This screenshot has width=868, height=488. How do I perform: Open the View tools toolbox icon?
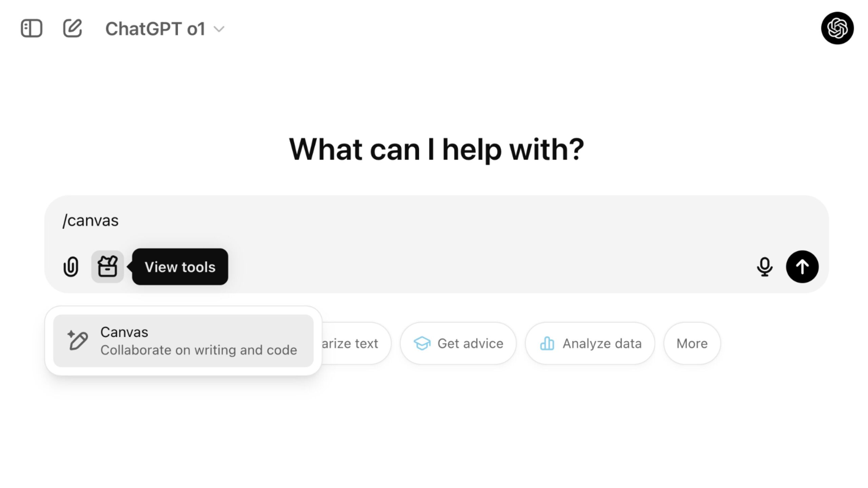(107, 267)
